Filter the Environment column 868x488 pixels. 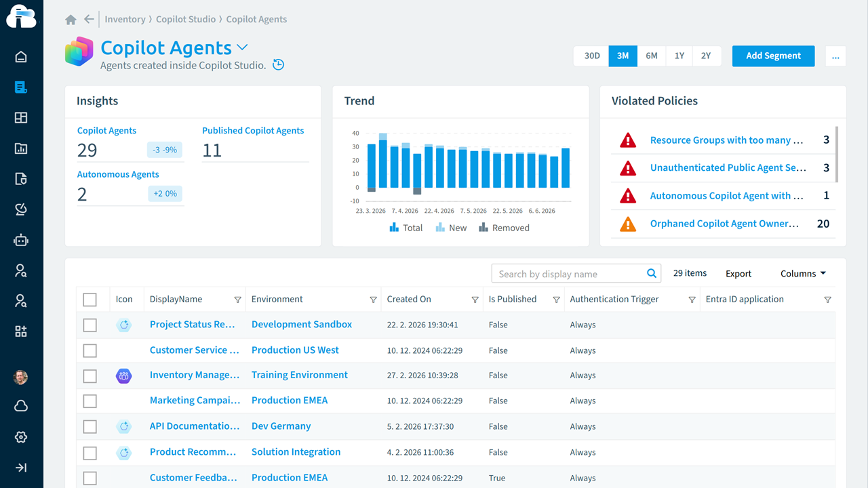tap(373, 300)
